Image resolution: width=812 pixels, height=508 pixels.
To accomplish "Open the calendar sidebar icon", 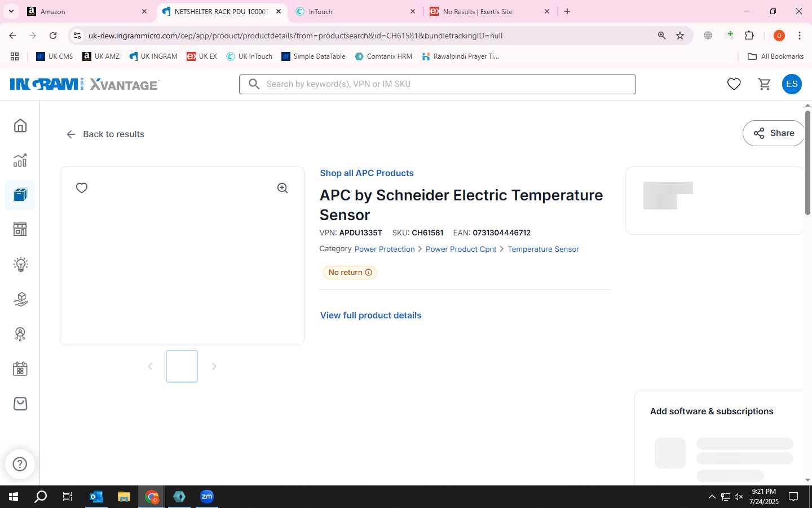I will 20,369.
